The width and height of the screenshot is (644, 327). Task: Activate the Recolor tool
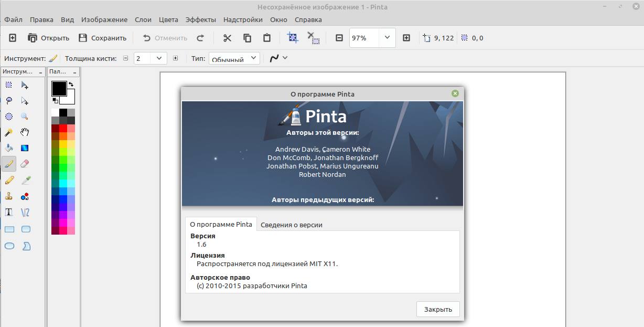pos(25,196)
